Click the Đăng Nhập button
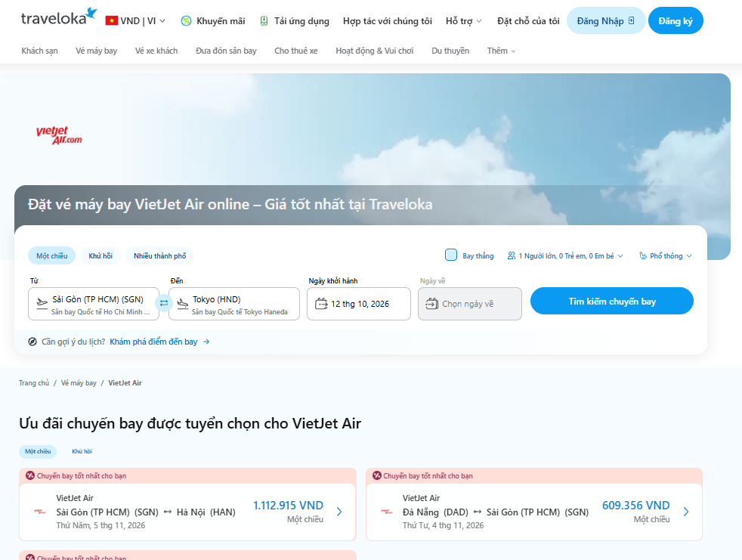Image resolution: width=742 pixels, height=560 pixels. pyautogui.click(x=606, y=21)
